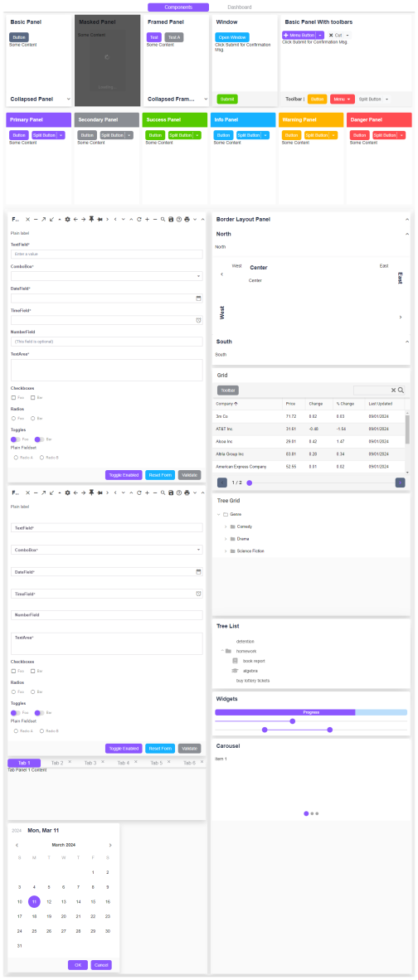Clear the Grid search field with the X icon
The width and height of the screenshot is (418, 980).
(394, 390)
